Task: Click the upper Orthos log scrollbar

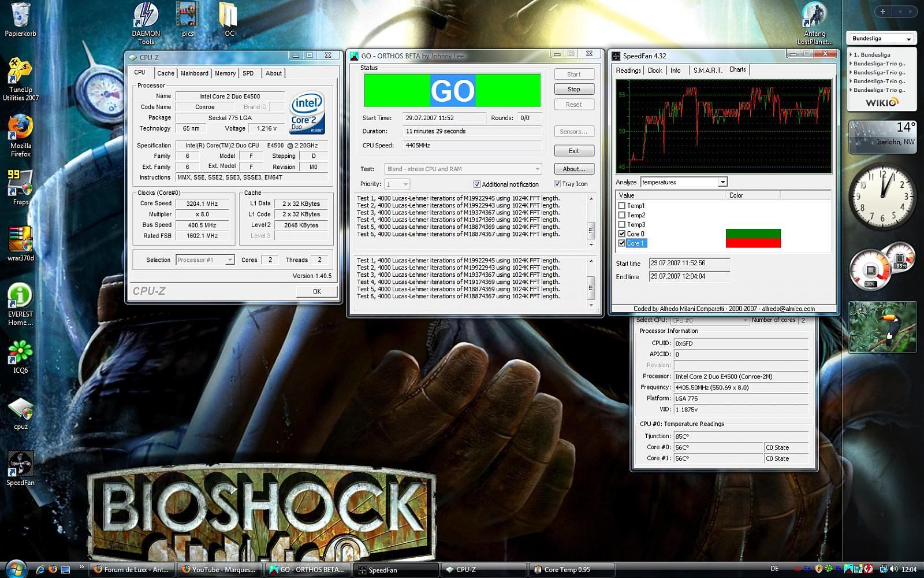Action: tap(591, 221)
